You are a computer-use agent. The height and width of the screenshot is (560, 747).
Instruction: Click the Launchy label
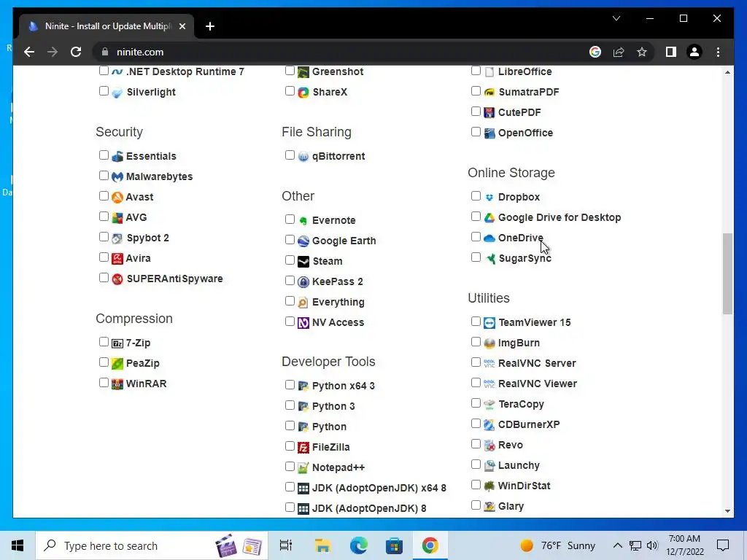[519, 465]
